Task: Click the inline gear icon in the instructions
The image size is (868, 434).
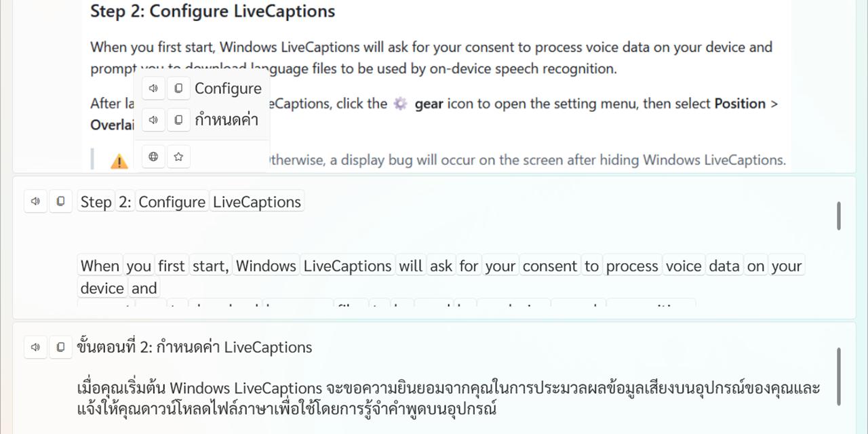Action: (x=399, y=103)
